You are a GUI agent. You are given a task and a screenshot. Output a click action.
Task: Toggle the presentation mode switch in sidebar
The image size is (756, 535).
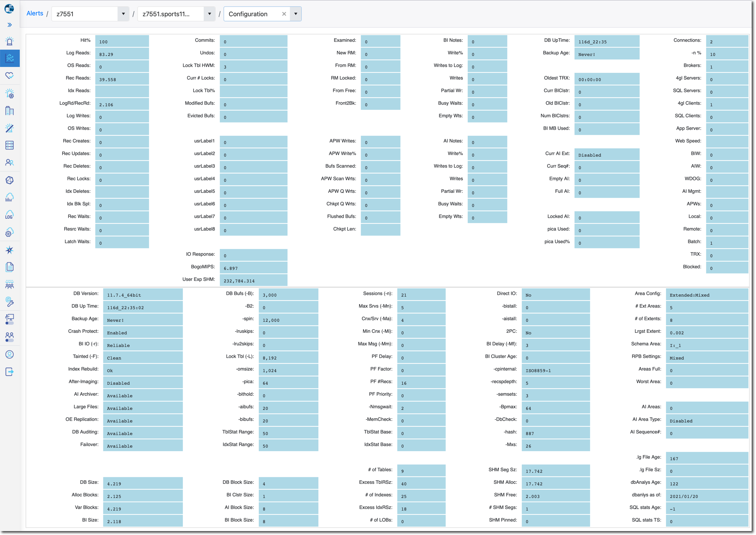(9, 319)
